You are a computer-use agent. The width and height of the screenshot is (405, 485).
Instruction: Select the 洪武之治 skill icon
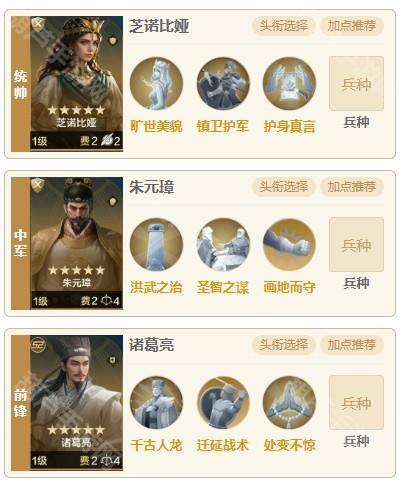click(x=156, y=244)
